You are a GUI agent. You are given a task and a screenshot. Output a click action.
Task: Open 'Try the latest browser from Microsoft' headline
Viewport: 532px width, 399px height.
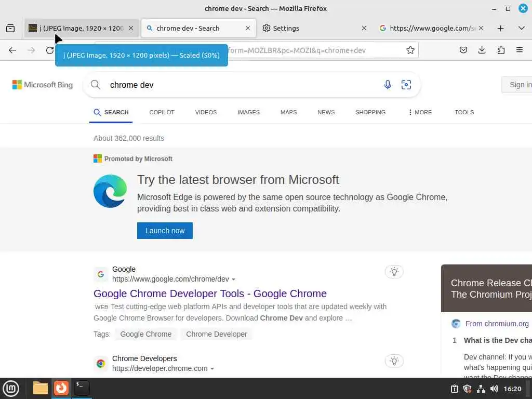click(x=238, y=180)
